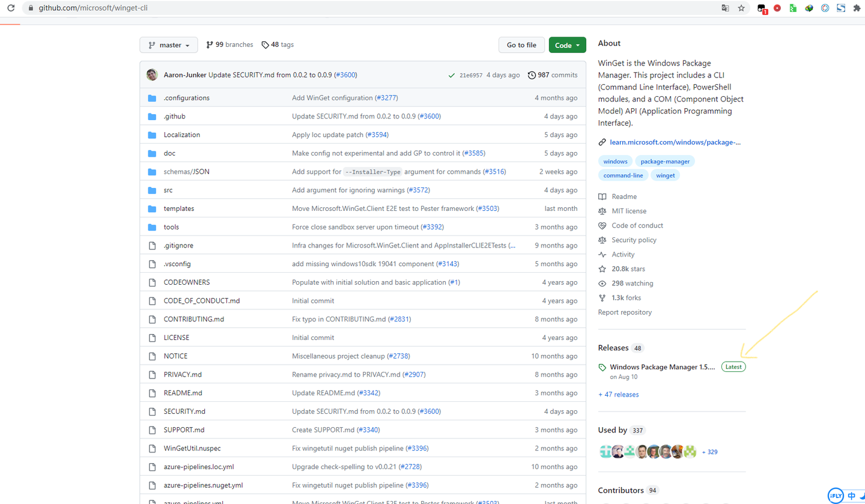865x504 pixels.
Task: Click the browser address bar URL
Action: pos(93,8)
